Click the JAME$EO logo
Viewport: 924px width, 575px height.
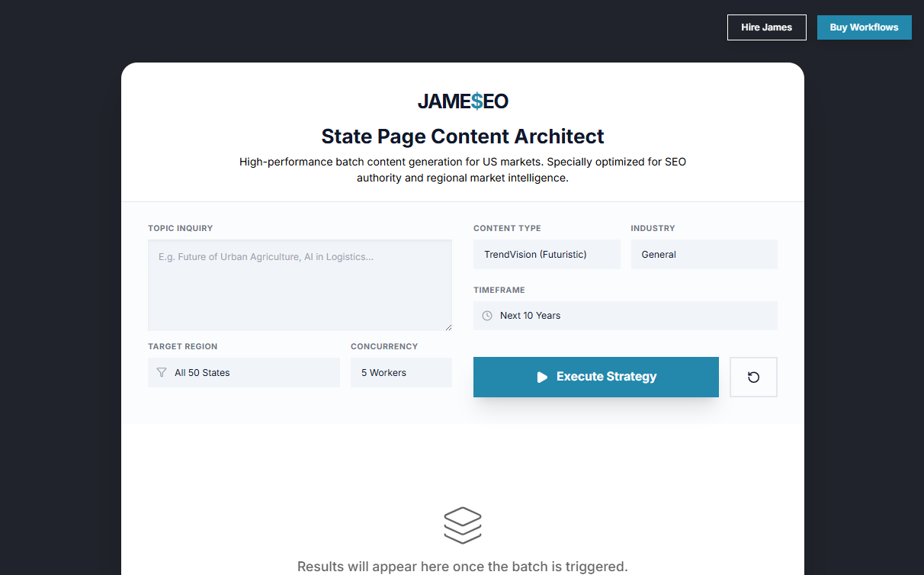[463, 101]
